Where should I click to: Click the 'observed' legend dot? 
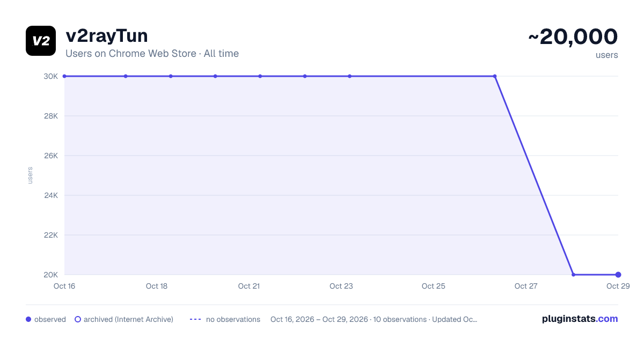[x=28, y=319]
